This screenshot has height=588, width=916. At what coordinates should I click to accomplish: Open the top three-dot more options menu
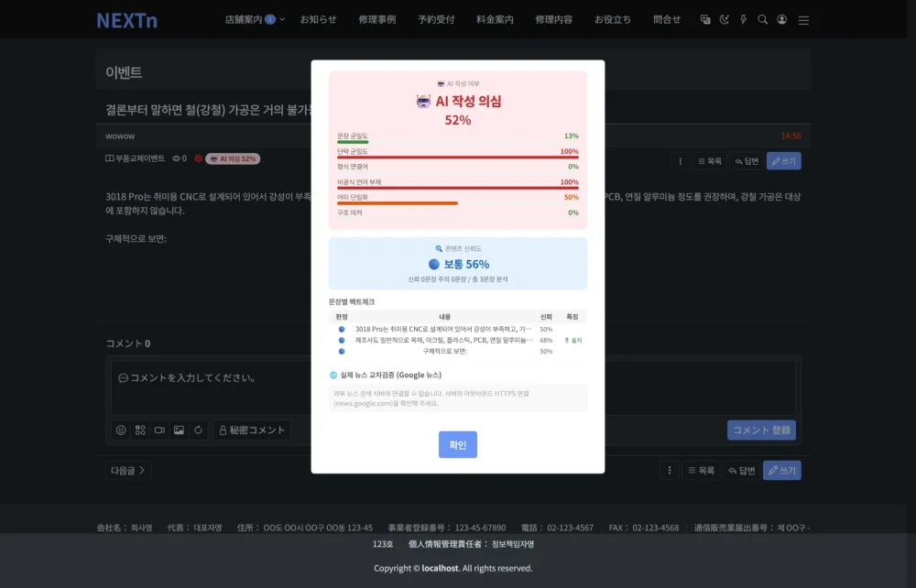pyautogui.click(x=680, y=160)
